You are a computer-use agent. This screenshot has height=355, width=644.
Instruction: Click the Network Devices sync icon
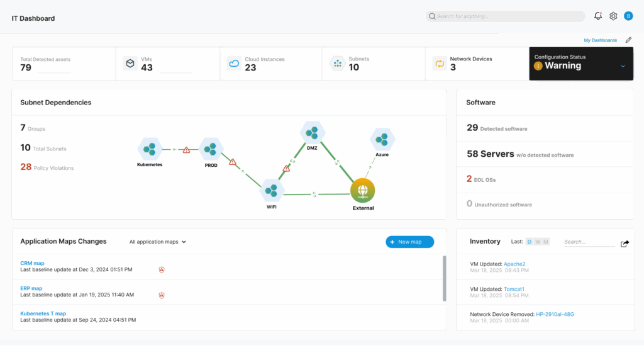[x=440, y=64]
